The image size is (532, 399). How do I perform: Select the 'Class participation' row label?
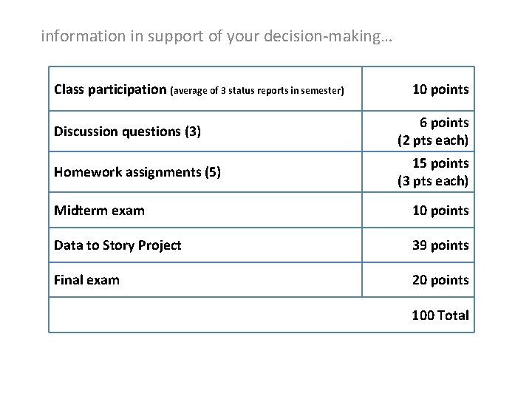(110, 90)
